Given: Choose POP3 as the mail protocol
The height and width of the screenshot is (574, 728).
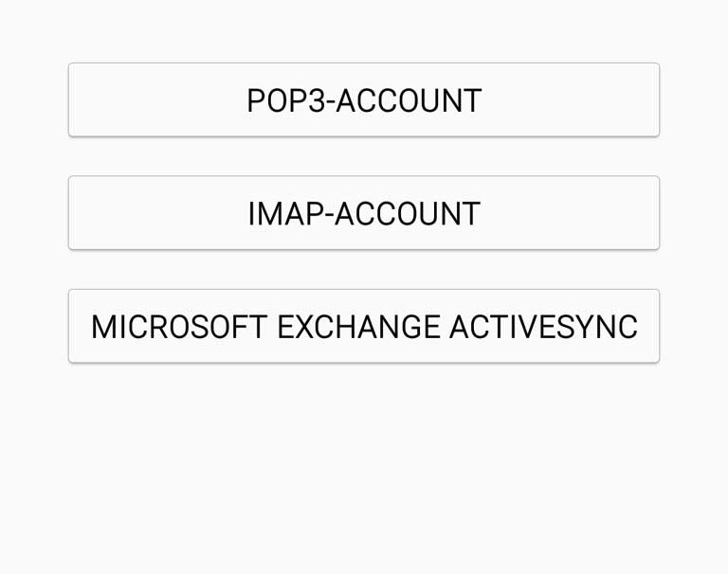Looking at the screenshot, I should (364, 99).
